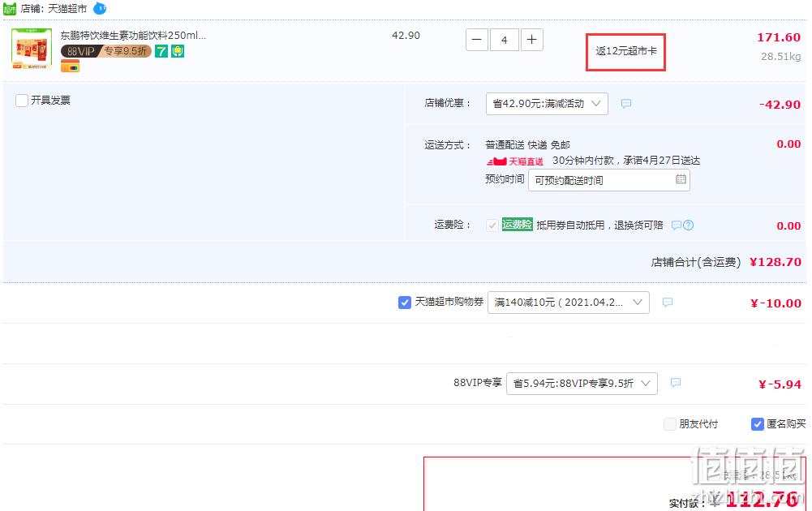Click the green guarantee shield badge icon
This screenshot has height=511, width=812.
(x=178, y=51)
